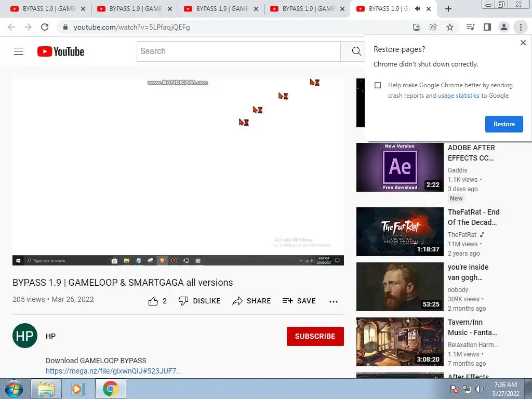The height and width of the screenshot is (399, 532).
Task: Click the DISLIKE button
Action: (199, 301)
